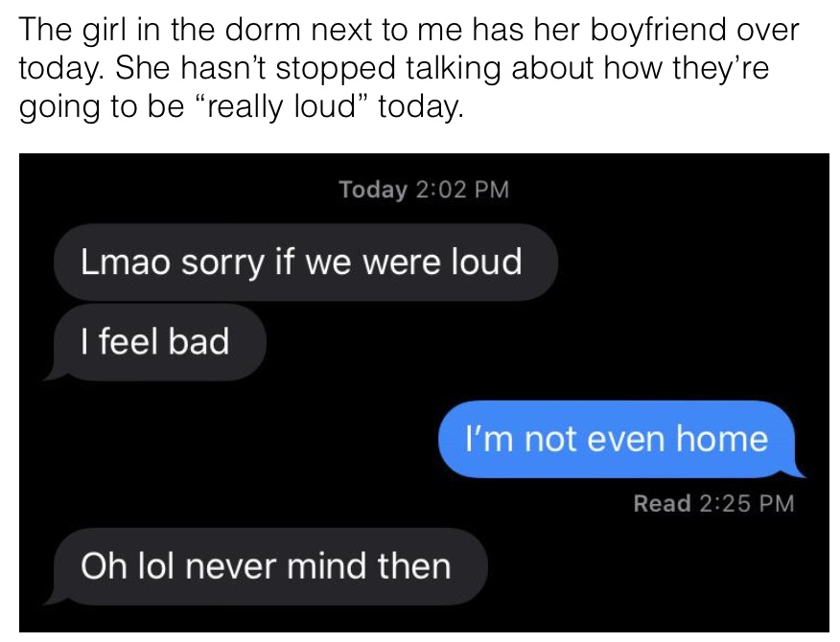Click the 'Read 2:25 PM' receipt label
The image size is (840, 642).
pos(713,503)
